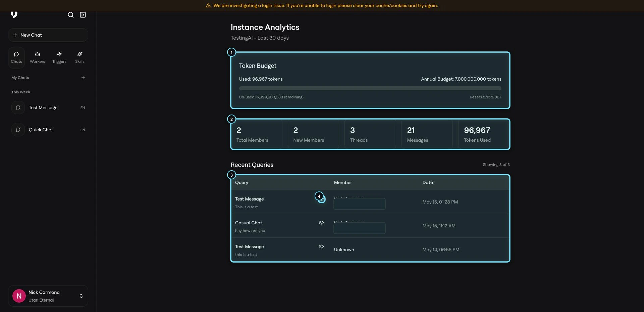Click the Member column header

(343, 183)
